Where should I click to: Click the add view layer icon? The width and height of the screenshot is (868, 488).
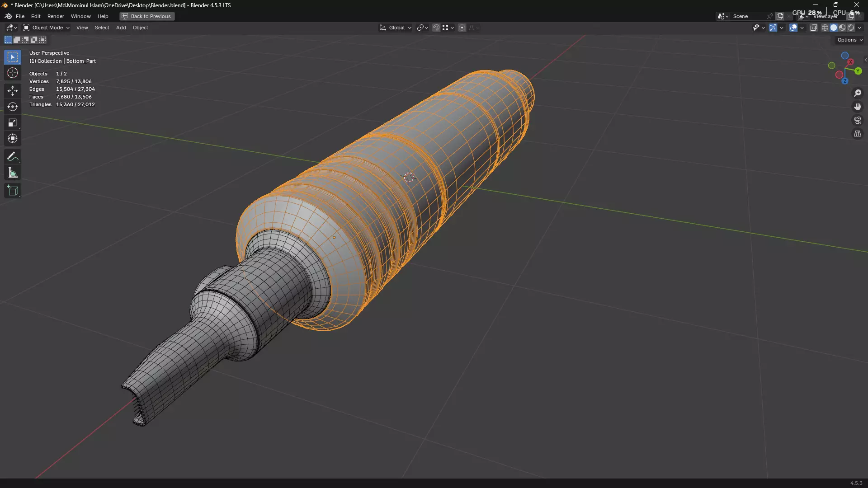click(850, 16)
